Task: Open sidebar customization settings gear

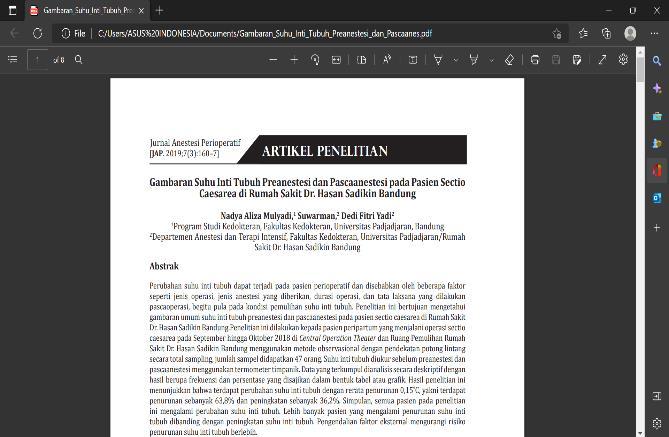Action: click(657, 423)
